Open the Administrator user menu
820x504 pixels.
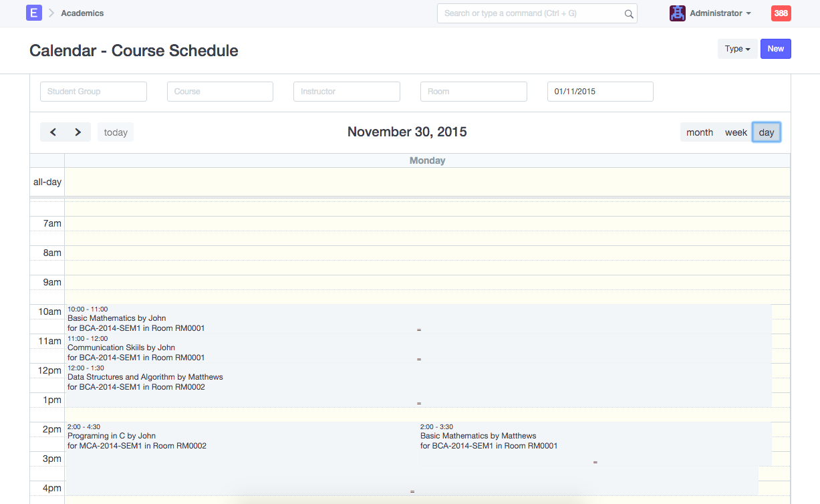pyautogui.click(x=720, y=13)
